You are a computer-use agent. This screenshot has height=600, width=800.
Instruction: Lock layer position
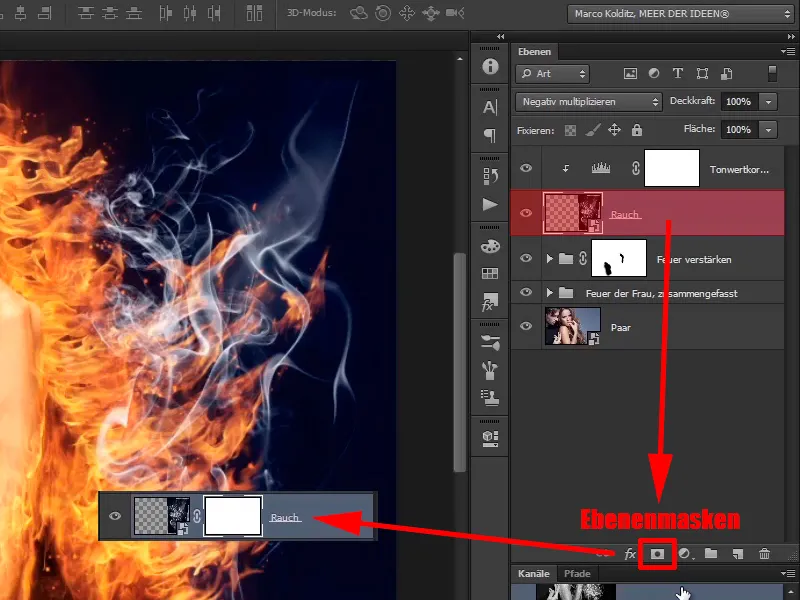[x=614, y=130]
